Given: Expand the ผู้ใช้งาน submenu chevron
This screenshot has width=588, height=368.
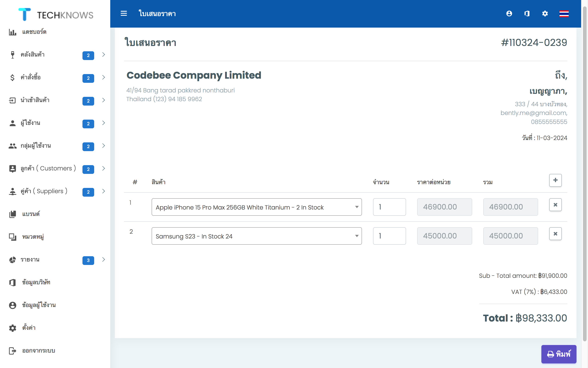Looking at the screenshot, I should coord(104,123).
